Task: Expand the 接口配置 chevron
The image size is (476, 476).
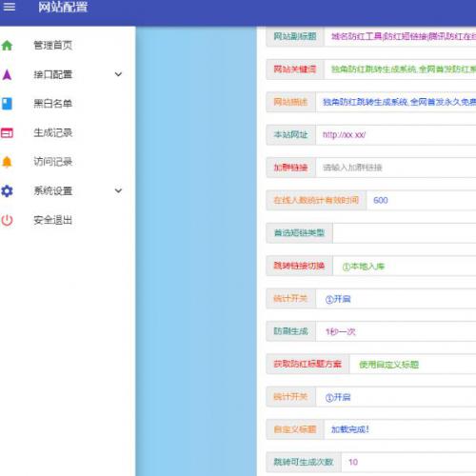Action: click(118, 74)
